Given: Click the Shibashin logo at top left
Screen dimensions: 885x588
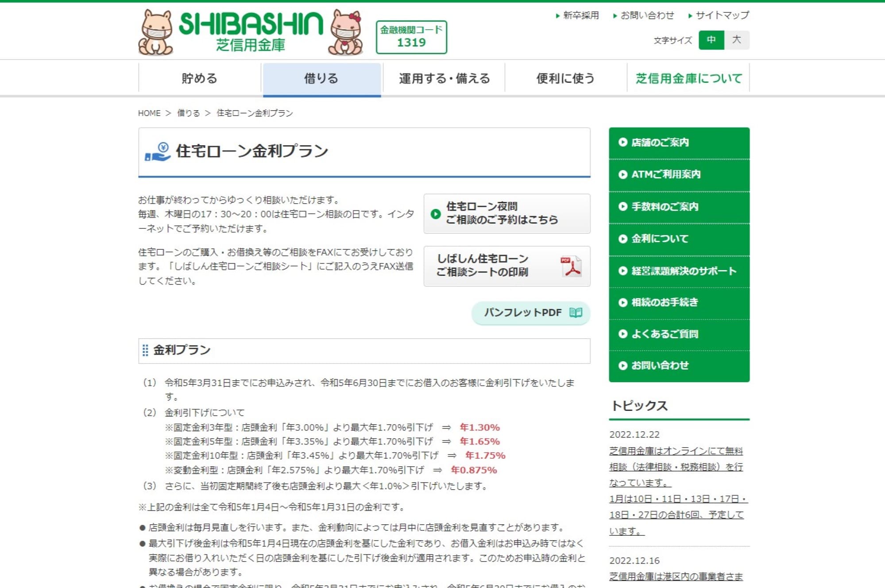Looking at the screenshot, I should [x=251, y=32].
